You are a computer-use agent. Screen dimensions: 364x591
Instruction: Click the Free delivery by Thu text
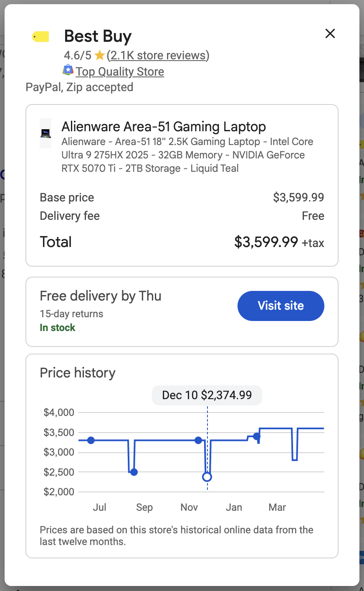click(101, 296)
